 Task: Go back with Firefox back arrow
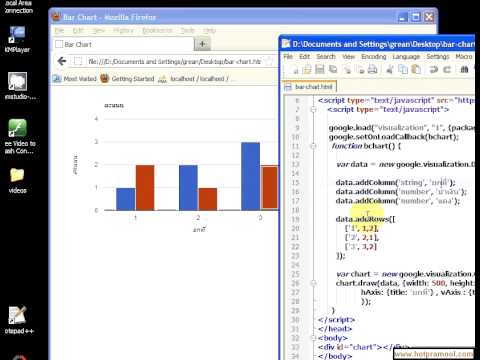(x=62, y=61)
